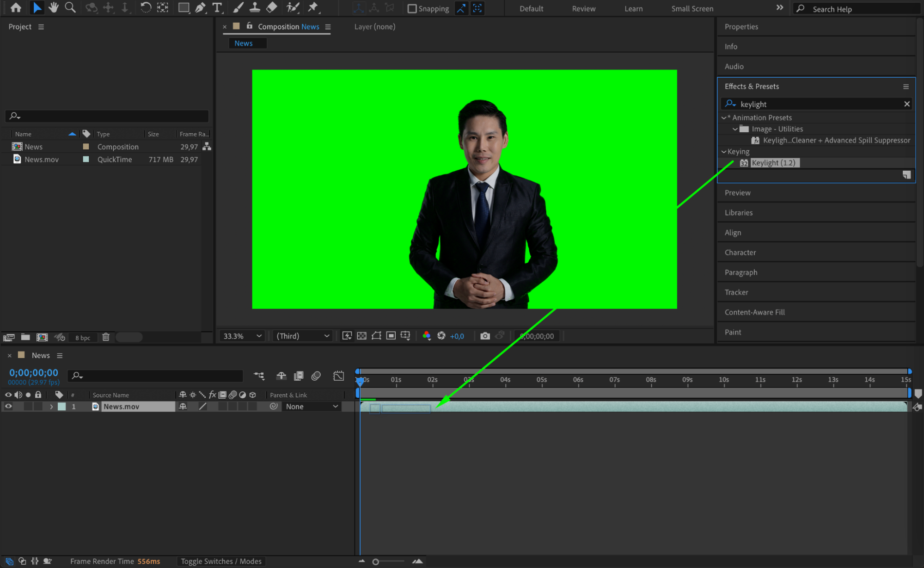Expand the News.mov layer properties
This screenshot has width=924, height=568.
[x=51, y=407]
